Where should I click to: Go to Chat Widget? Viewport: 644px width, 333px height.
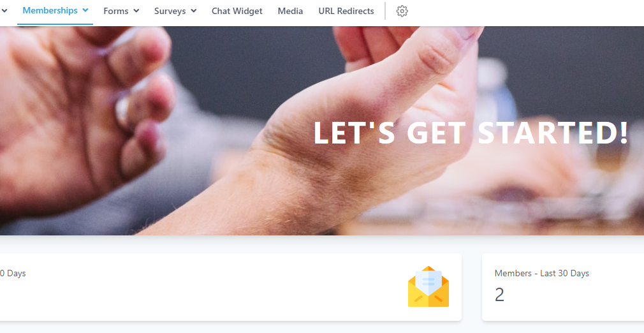[237, 11]
